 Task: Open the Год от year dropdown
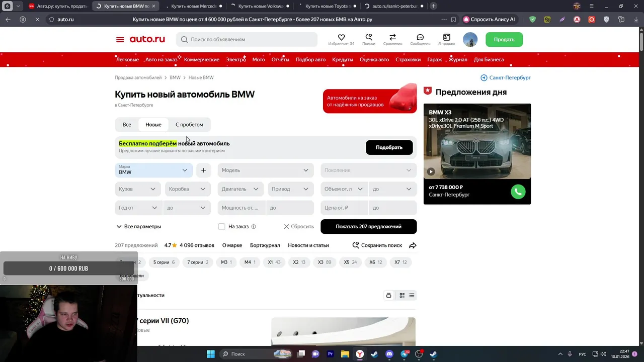[138, 208]
